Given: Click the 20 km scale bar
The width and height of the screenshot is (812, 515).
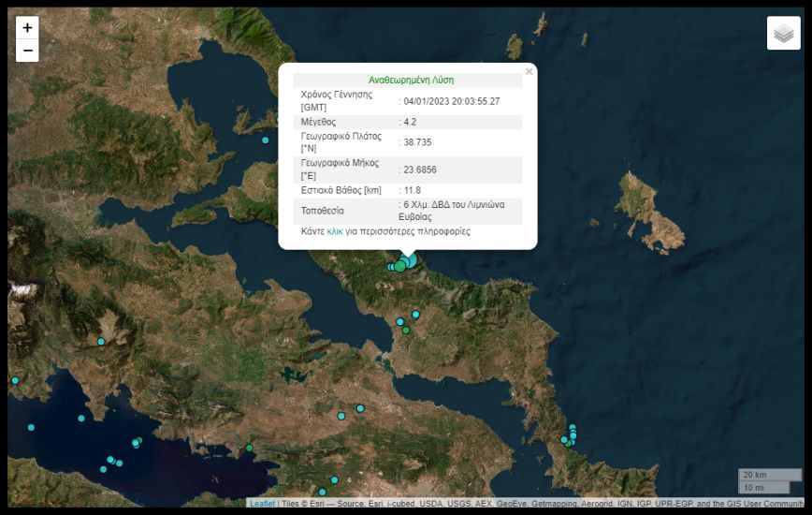Looking at the screenshot, I should (769, 474).
